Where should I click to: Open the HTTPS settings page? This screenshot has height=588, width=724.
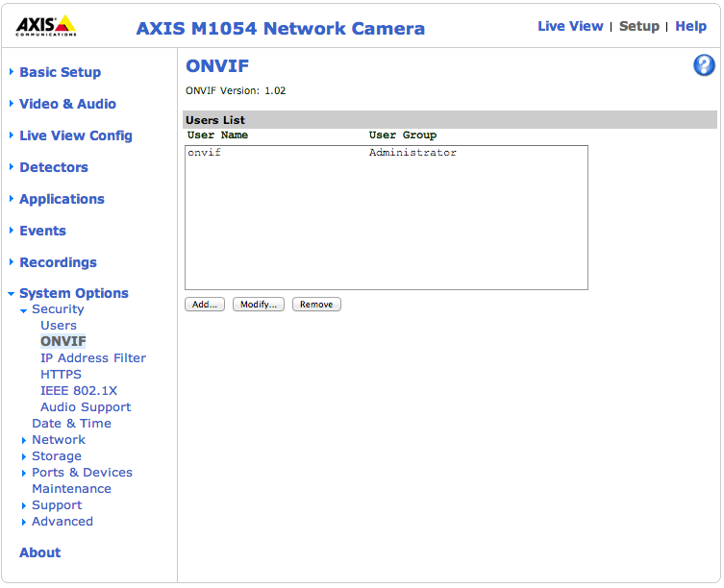(61, 375)
